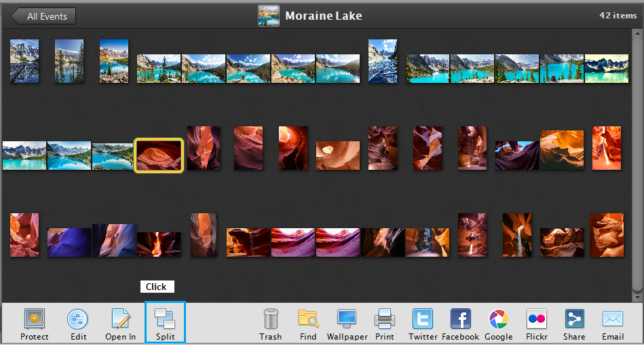The width and height of the screenshot is (644, 345).
Task: Select the lake thumbnail with the person in red
Action: click(x=561, y=69)
